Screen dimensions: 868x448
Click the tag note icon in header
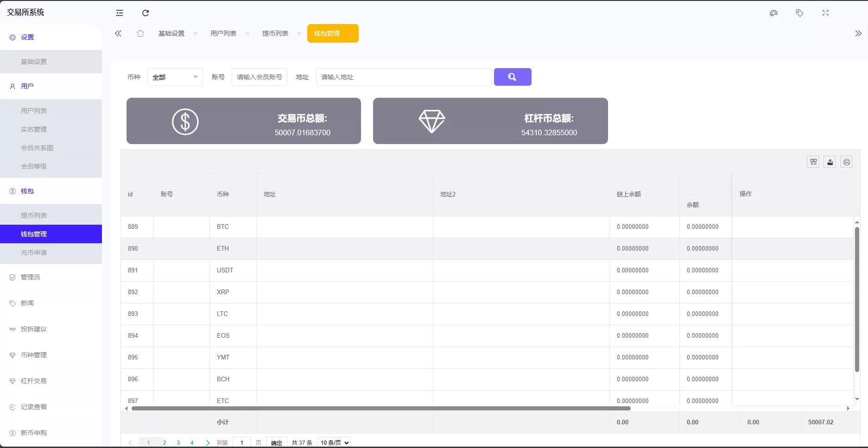pos(799,13)
